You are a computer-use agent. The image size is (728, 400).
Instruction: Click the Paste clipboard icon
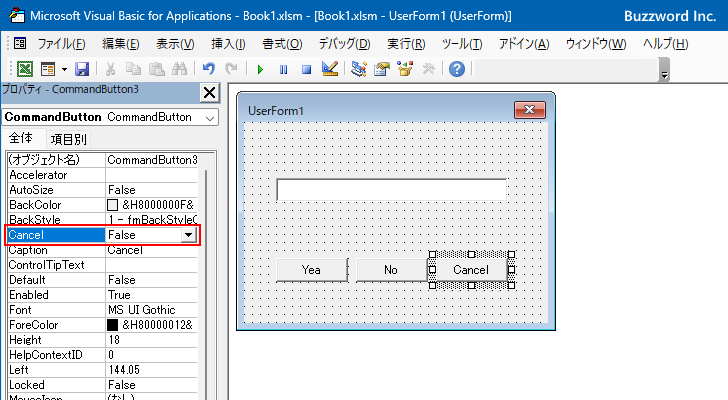[157, 69]
